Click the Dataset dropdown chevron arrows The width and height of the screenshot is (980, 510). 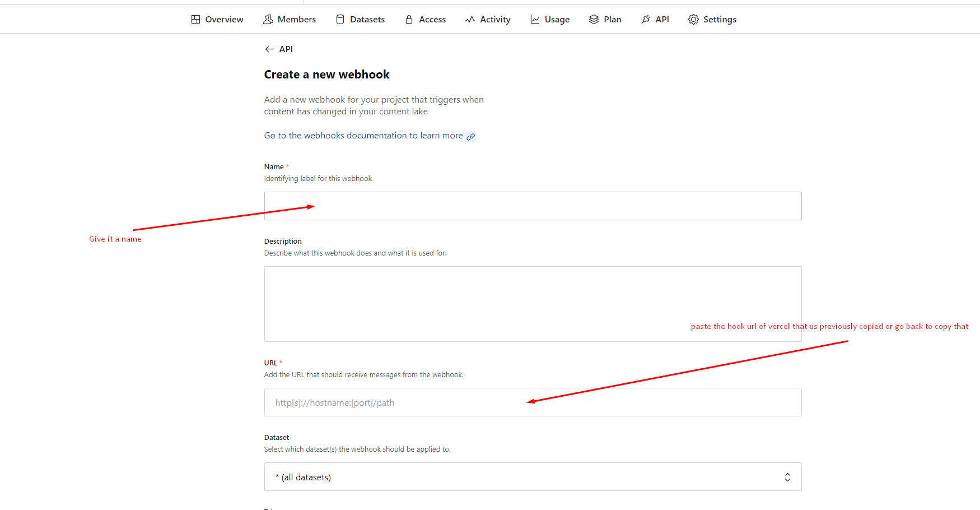(787, 477)
